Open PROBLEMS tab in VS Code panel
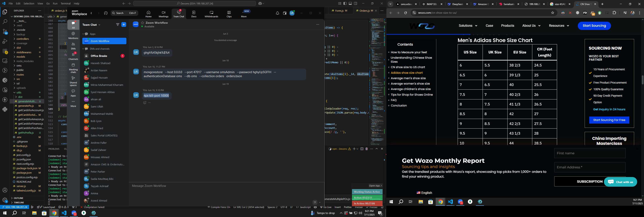Image resolution: width=644 pixels, height=217 pixels. pos(54,149)
